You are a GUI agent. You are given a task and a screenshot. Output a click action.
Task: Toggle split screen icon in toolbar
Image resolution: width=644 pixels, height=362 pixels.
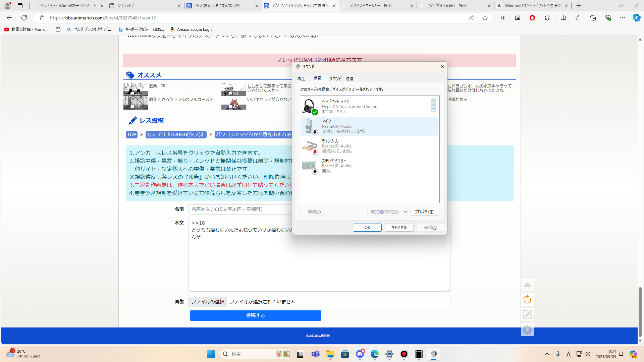point(563,18)
